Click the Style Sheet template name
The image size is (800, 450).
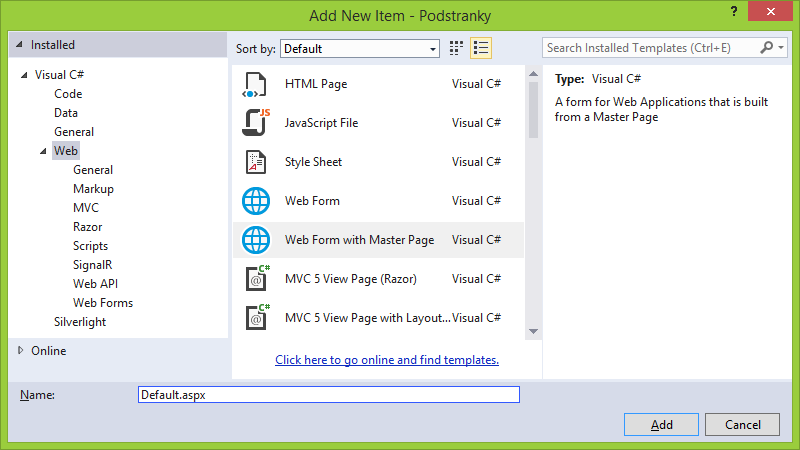coord(313,162)
